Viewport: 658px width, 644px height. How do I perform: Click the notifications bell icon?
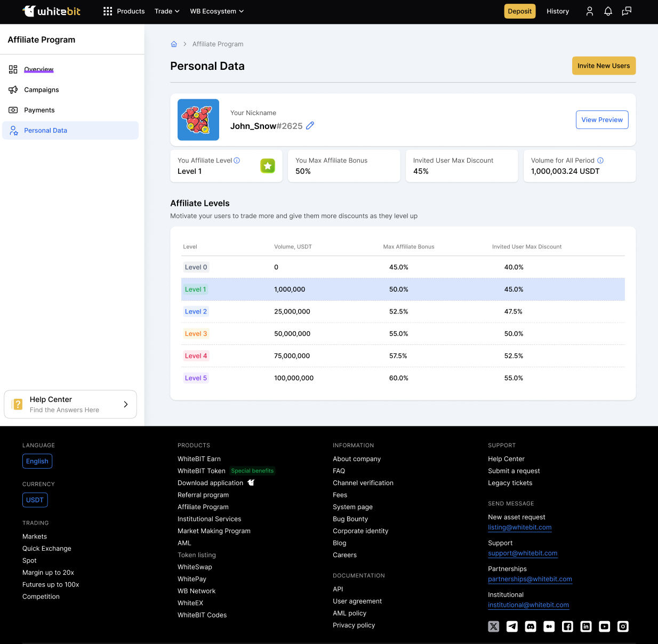(608, 11)
